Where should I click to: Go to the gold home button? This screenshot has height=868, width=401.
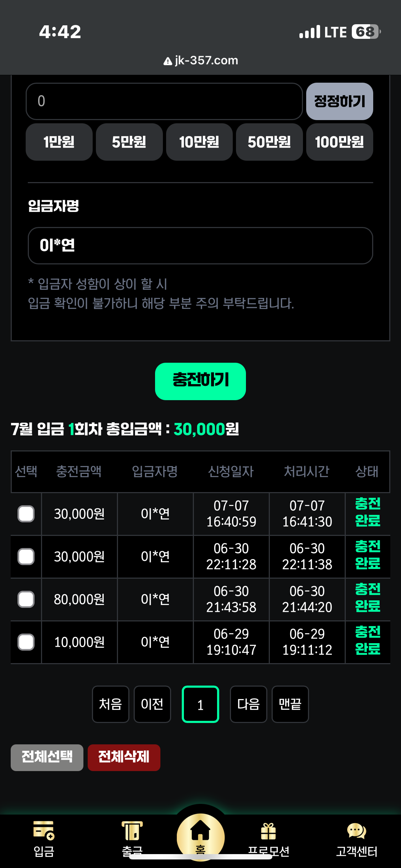click(x=200, y=835)
